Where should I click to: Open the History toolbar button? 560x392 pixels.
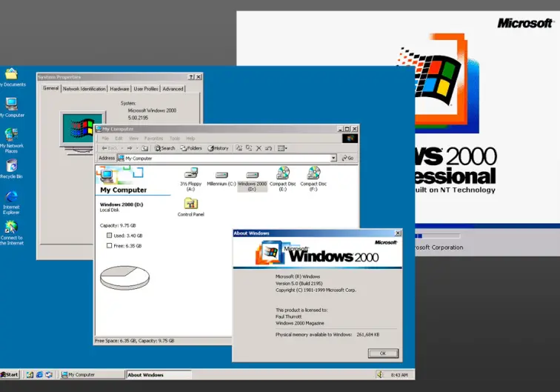(218, 148)
